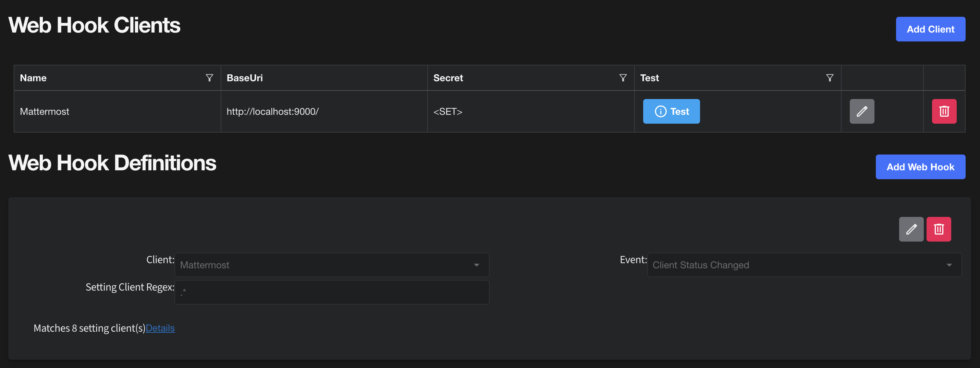Screen dimensions: 980x368
Task: Select the <SET> secret cell
Action: click(531, 111)
